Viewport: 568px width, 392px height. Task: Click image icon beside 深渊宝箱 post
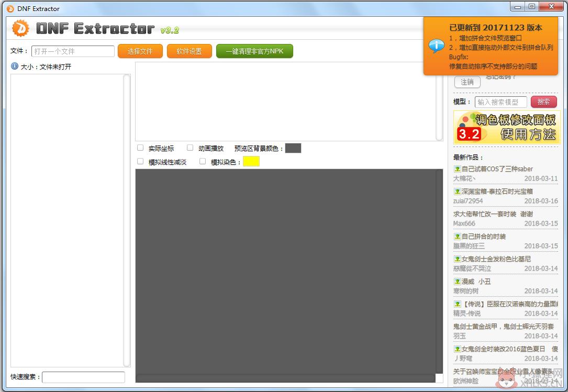[x=457, y=192]
